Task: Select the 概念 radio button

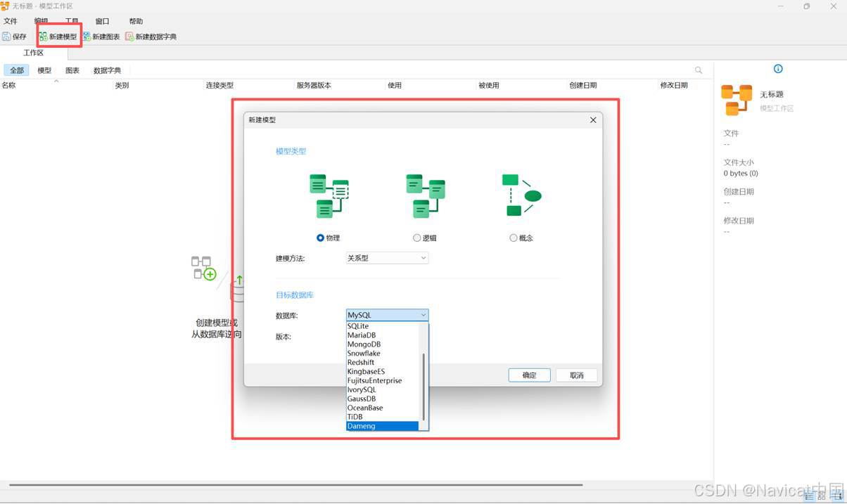Action: (514, 238)
